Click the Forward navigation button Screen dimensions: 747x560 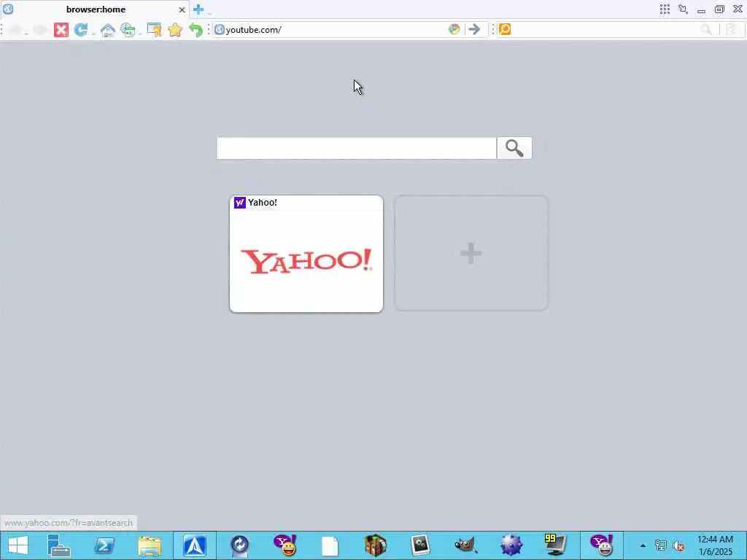tap(40, 30)
